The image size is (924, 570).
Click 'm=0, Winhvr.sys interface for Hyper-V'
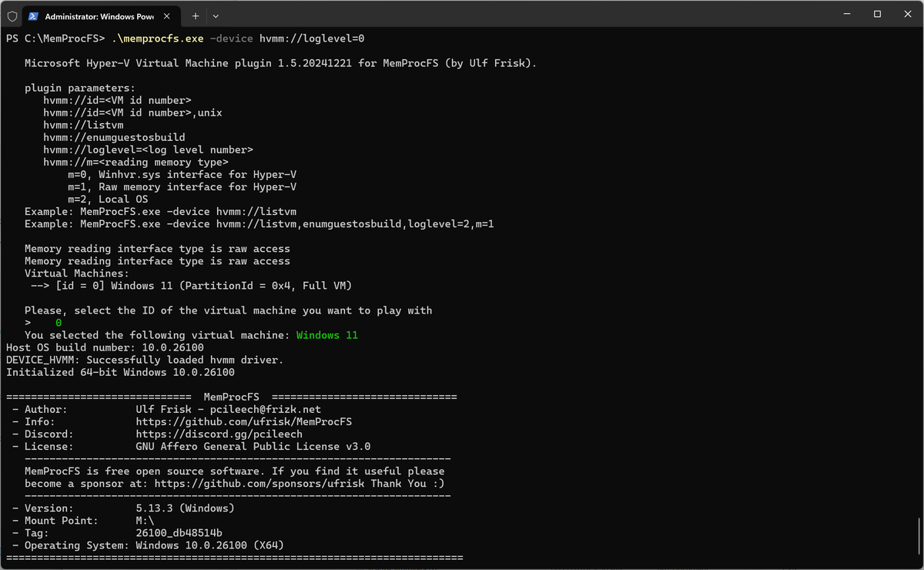click(x=182, y=174)
